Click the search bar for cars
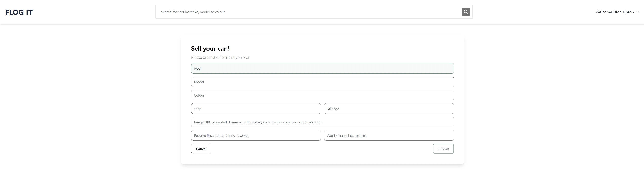This screenshot has width=644, height=174. point(300,12)
